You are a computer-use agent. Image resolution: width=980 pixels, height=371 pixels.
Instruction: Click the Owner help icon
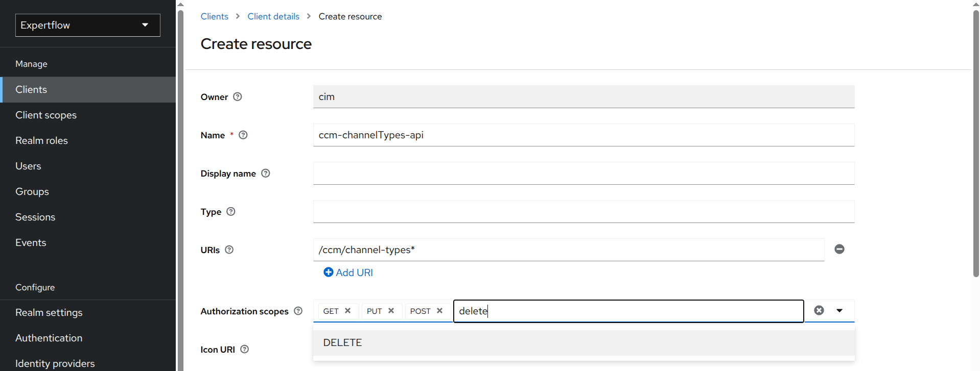pyautogui.click(x=238, y=97)
